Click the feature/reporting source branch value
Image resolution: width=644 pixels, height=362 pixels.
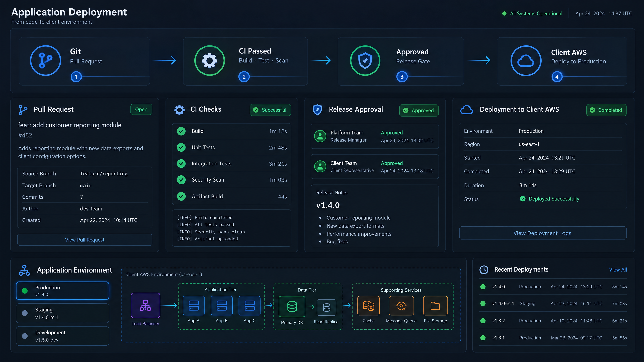(x=104, y=174)
